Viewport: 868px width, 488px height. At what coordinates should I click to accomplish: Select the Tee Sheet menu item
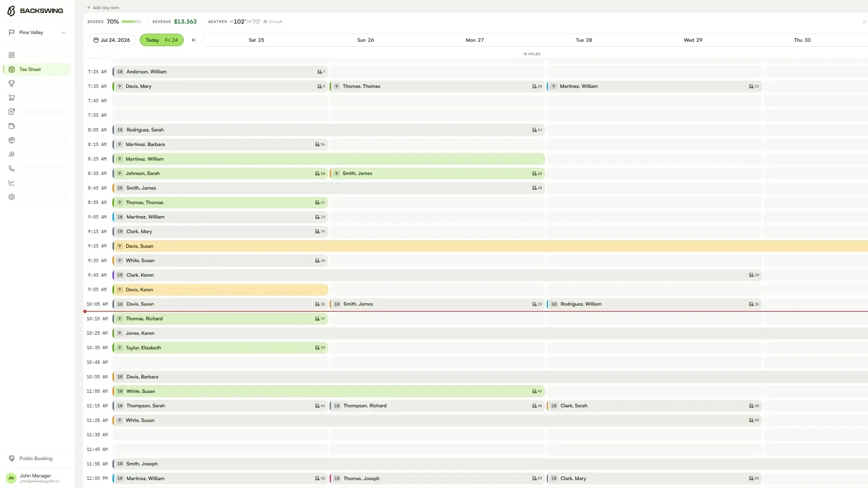[x=37, y=70]
